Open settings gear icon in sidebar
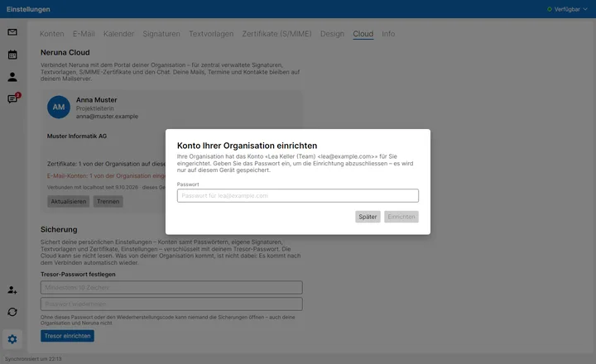 [x=12, y=339]
